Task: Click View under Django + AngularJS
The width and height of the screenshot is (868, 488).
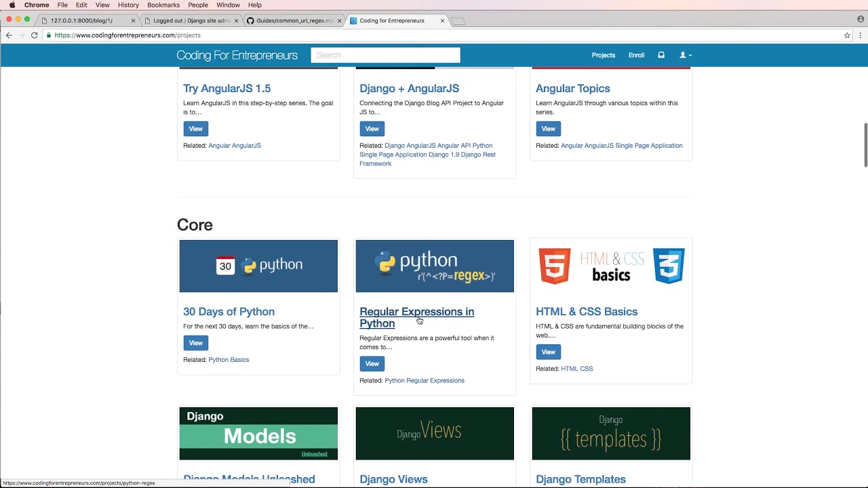Action: tap(372, 129)
